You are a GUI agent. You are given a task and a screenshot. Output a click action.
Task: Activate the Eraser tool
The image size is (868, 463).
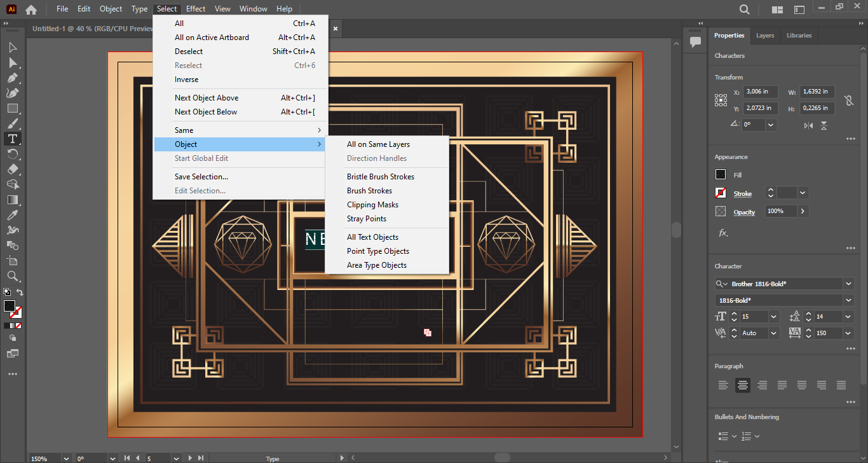12,169
